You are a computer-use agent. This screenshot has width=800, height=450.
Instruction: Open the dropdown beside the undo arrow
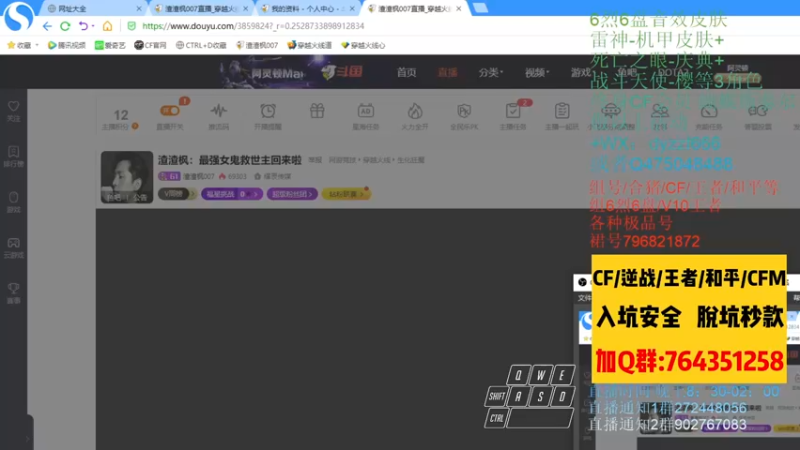(x=93, y=26)
